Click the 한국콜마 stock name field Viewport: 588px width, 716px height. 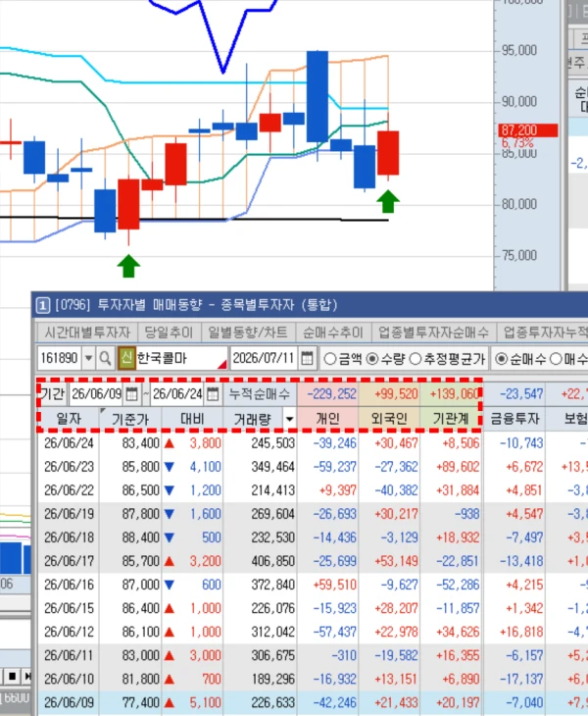pyautogui.click(x=181, y=358)
